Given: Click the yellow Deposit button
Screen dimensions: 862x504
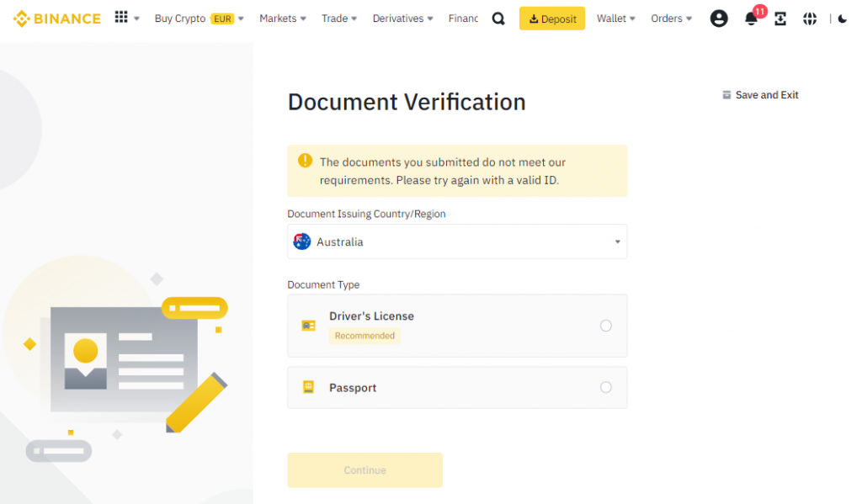Looking at the screenshot, I should (x=551, y=19).
